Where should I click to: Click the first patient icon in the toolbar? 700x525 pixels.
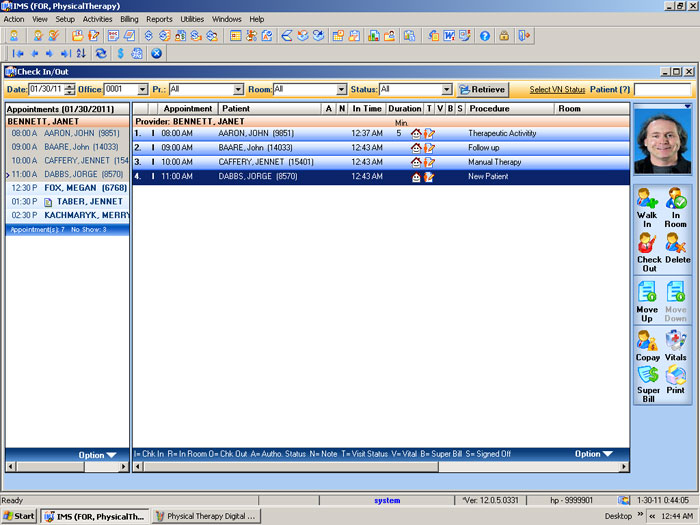click(14, 36)
